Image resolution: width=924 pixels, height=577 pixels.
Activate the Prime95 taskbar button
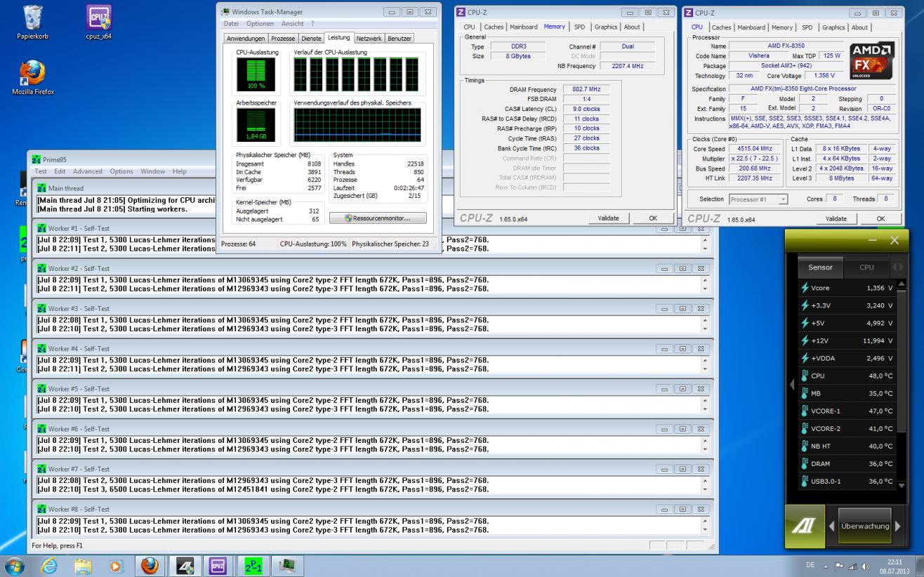[x=253, y=566]
